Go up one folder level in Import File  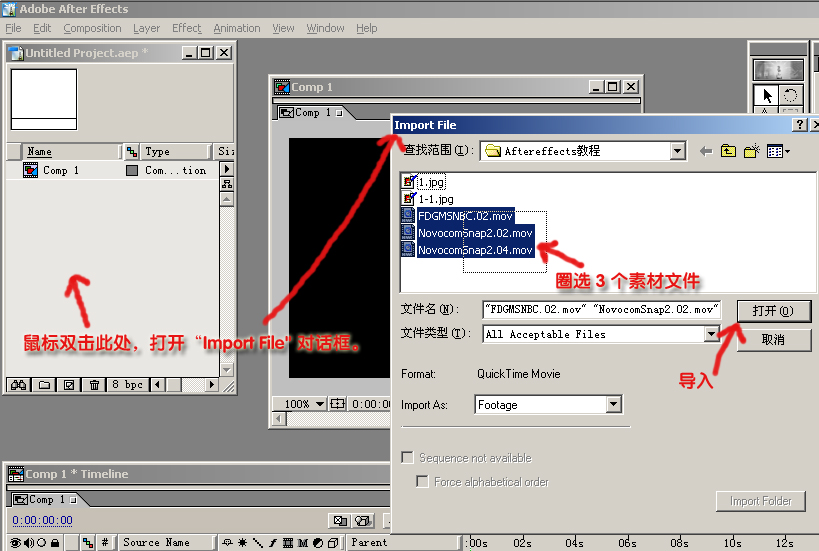728,151
